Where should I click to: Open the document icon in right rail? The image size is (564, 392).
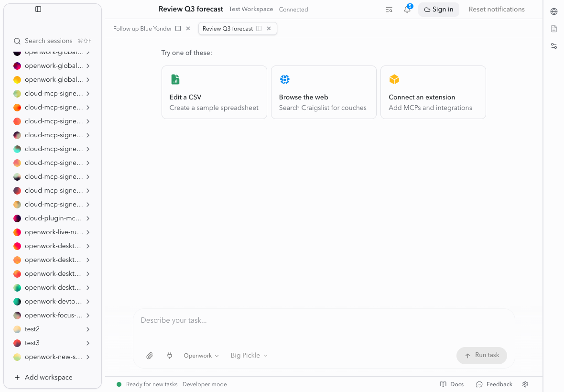tap(554, 29)
